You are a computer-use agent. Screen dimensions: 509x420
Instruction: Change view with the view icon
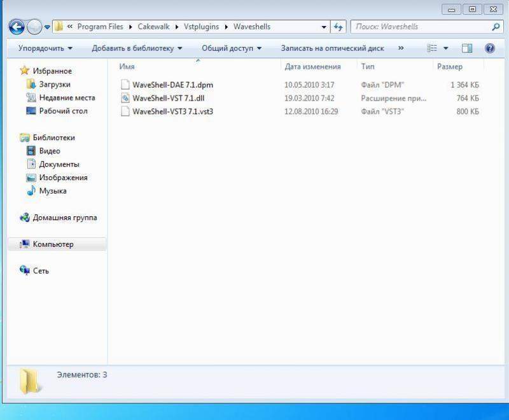[x=432, y=48]
